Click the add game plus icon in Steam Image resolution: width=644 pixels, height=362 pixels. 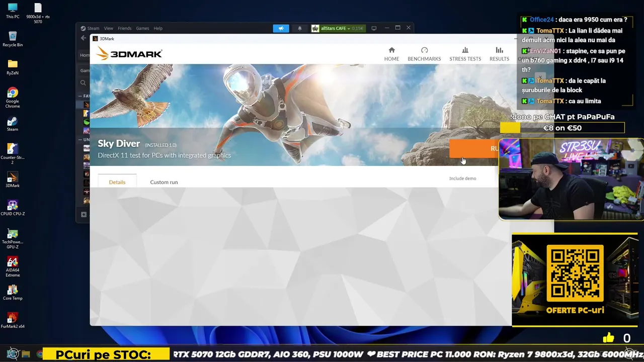click(x=84, y=215)
